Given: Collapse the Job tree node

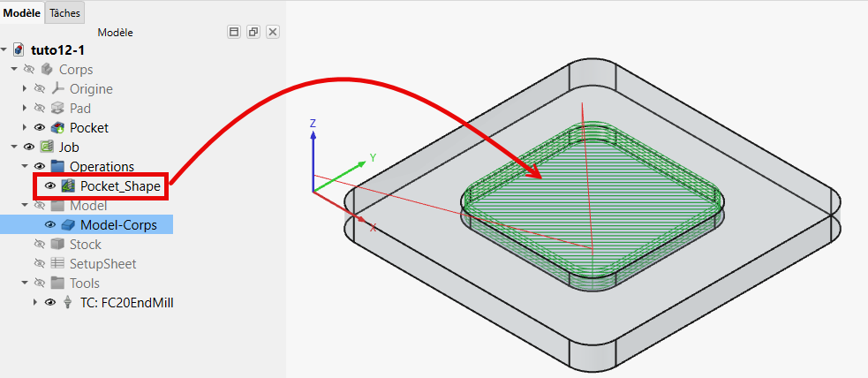Looking at the screenshot, I should (x=14, y=147).
